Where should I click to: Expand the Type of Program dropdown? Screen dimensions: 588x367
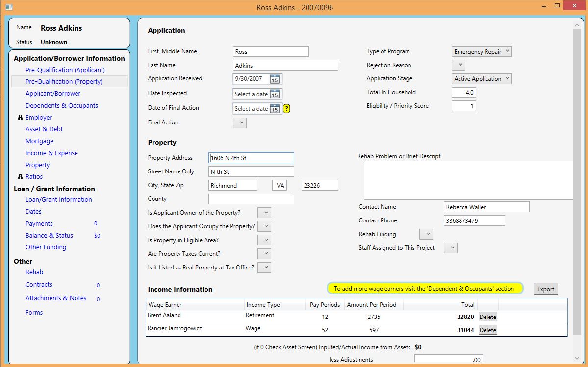482,51
